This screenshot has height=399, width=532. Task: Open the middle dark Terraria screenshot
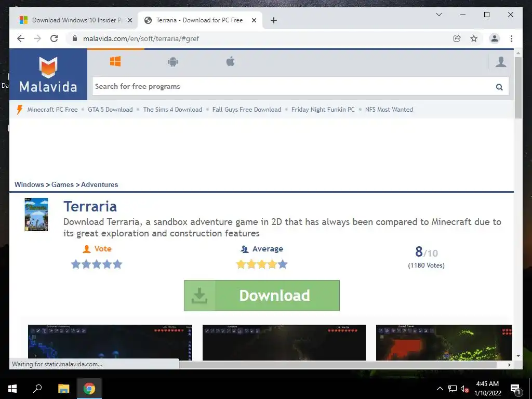pos(284,342)
